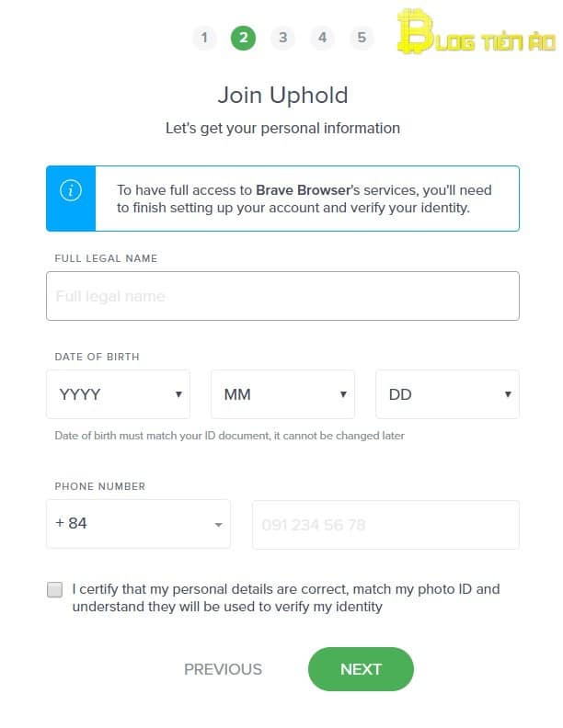
Task: Expand the MM birth month dropdown
Action: tap(282, 394)
